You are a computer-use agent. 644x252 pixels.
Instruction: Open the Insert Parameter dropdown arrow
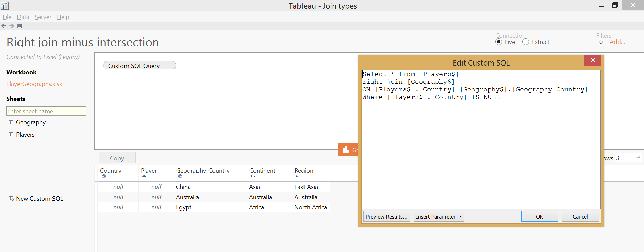coord(461,217)
